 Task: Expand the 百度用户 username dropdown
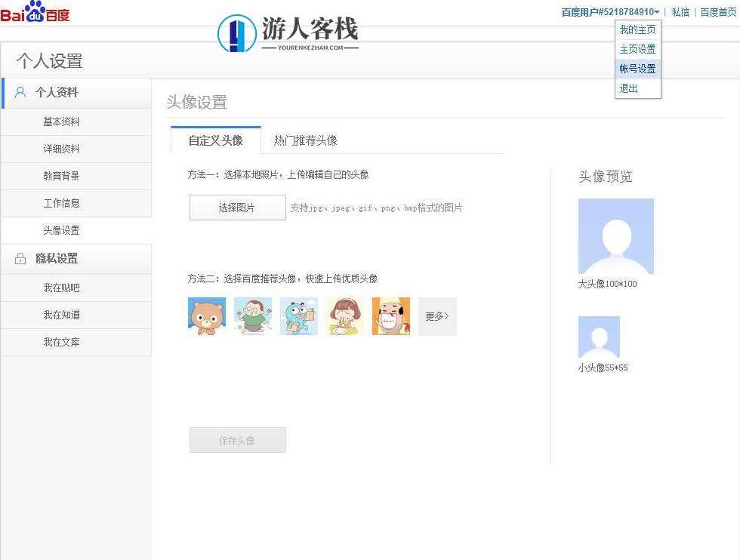pyautogui.click(x=610, y=12)
